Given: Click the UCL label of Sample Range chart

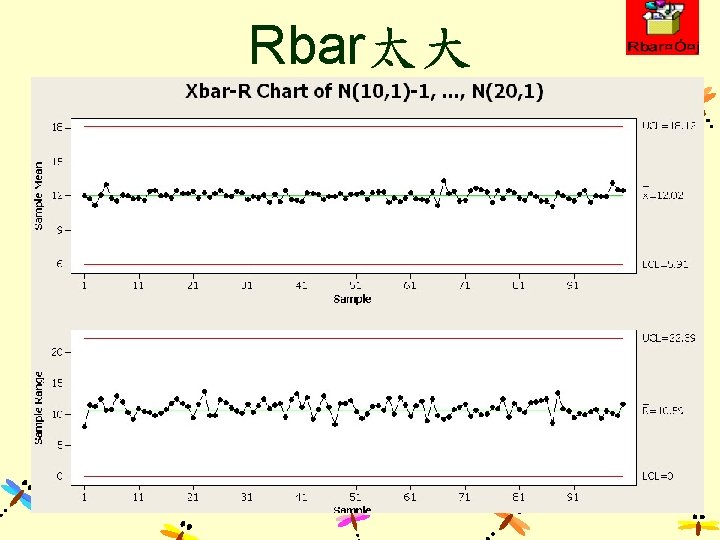Looking at the screenshot, I should click(x=669, y=338).
